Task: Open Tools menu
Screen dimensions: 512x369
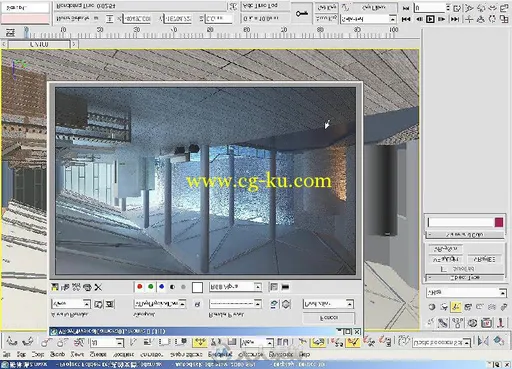Action: [38, 354]
